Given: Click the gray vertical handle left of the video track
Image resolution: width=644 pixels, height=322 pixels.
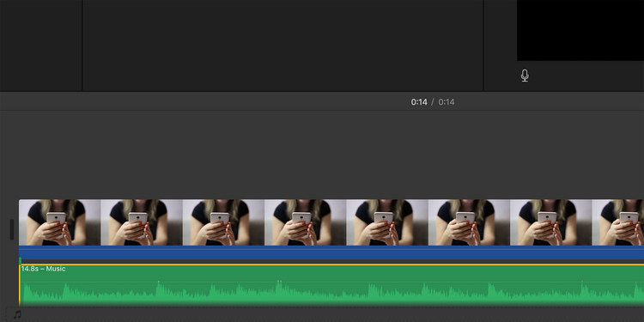Looking at the screenshot, I should [x=12, y=229].
